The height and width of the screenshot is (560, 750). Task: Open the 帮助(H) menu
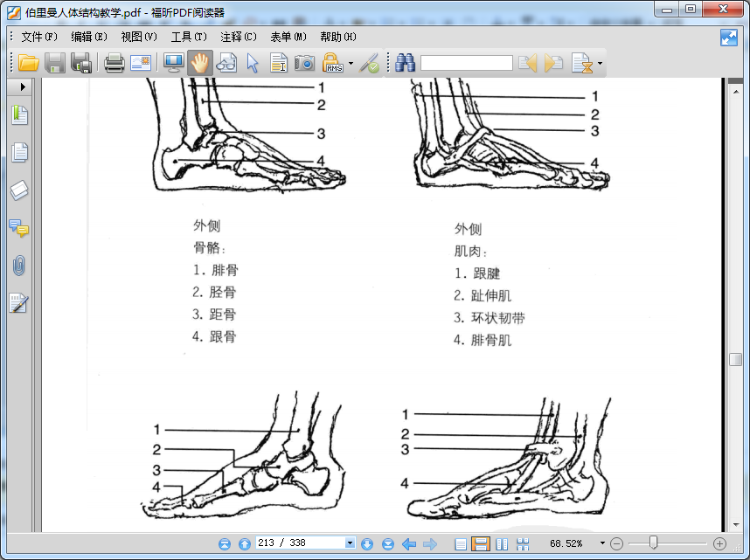pyautogui.click(x=337, y=37)
